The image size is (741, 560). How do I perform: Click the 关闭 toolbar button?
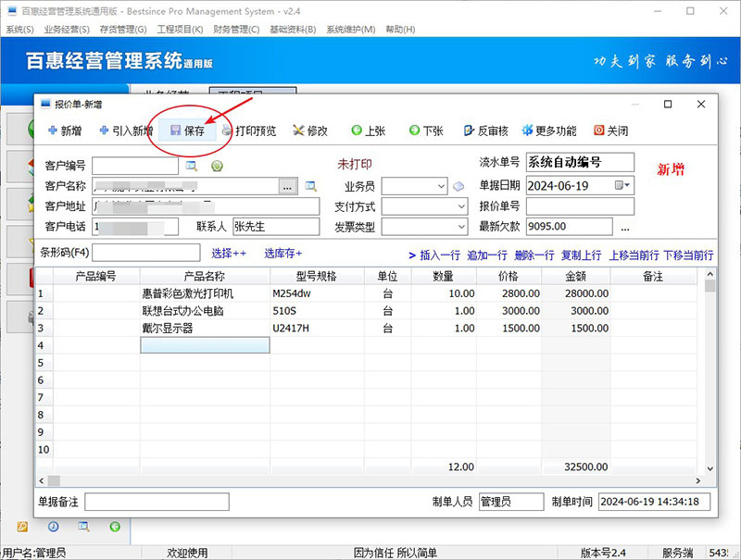click(x=611, y=131)
